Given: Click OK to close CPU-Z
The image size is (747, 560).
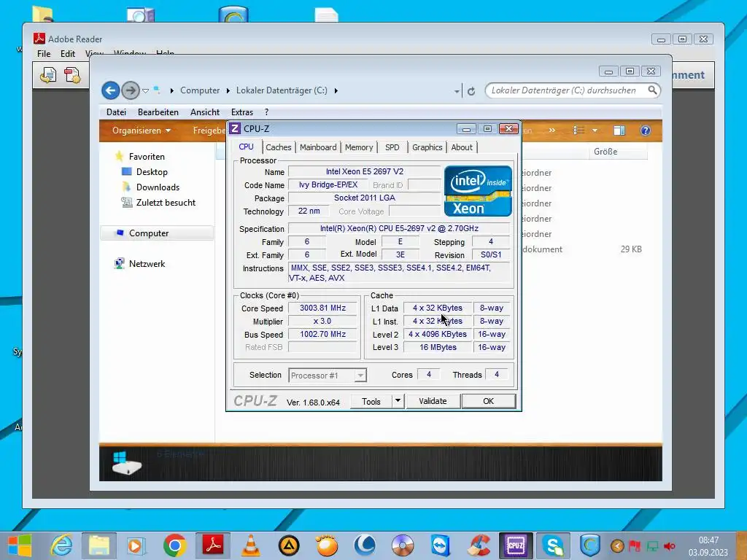Looking at the screenshot, I should [x=488, y=402].
